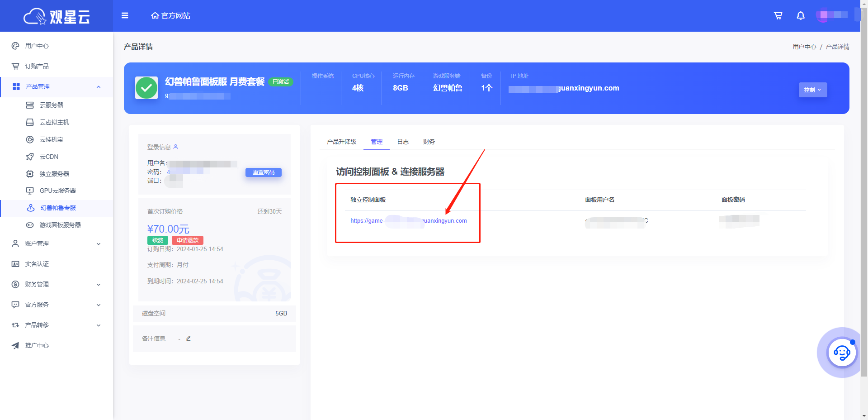Toggle the hamburger sidebar menu icon

(125, 15)
